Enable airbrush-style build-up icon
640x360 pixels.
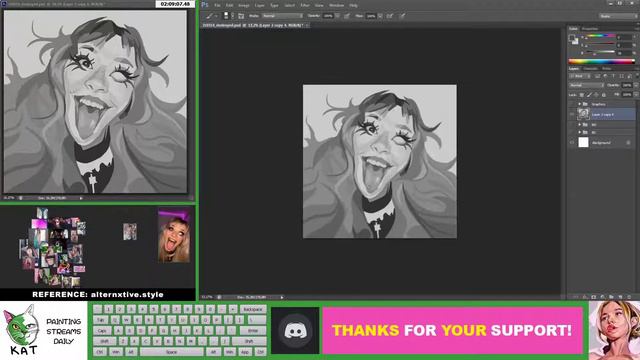coord(390,16)
